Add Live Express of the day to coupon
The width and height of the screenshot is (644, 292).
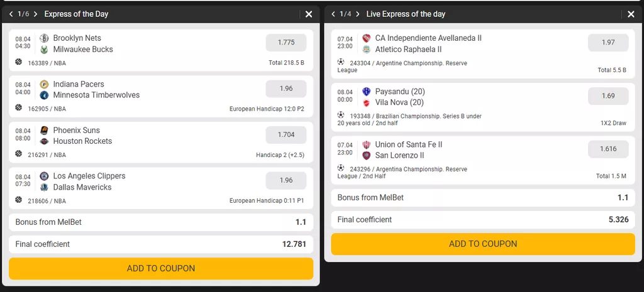[x=483, y=244]
